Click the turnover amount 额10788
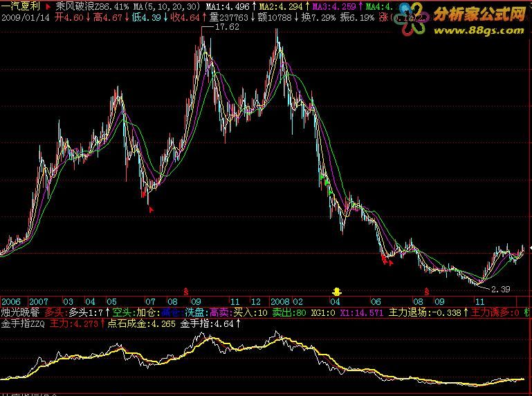This screenshot has height=396, width=532. coord(275,17)
